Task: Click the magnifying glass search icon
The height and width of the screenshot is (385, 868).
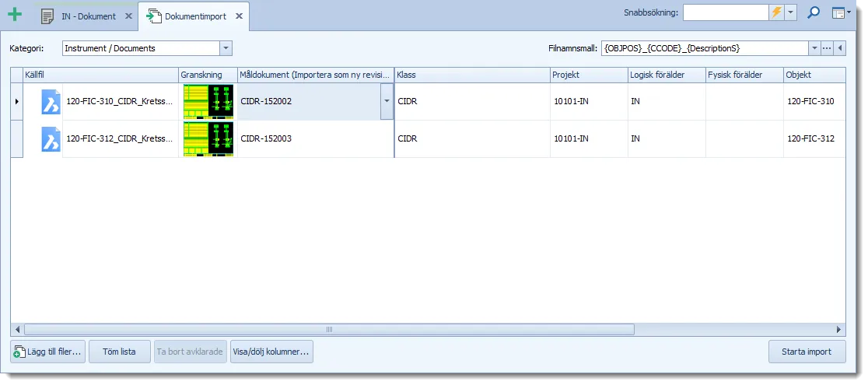Action: (814, 12)
